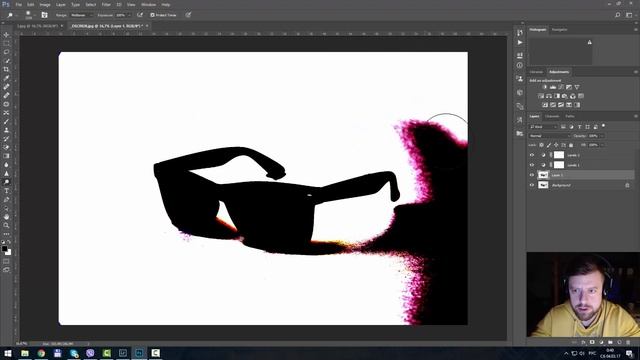Click the foreground color swatch
Image resolution: width=640 pixels, height=360 pixels.
click(x=4, y=249)
